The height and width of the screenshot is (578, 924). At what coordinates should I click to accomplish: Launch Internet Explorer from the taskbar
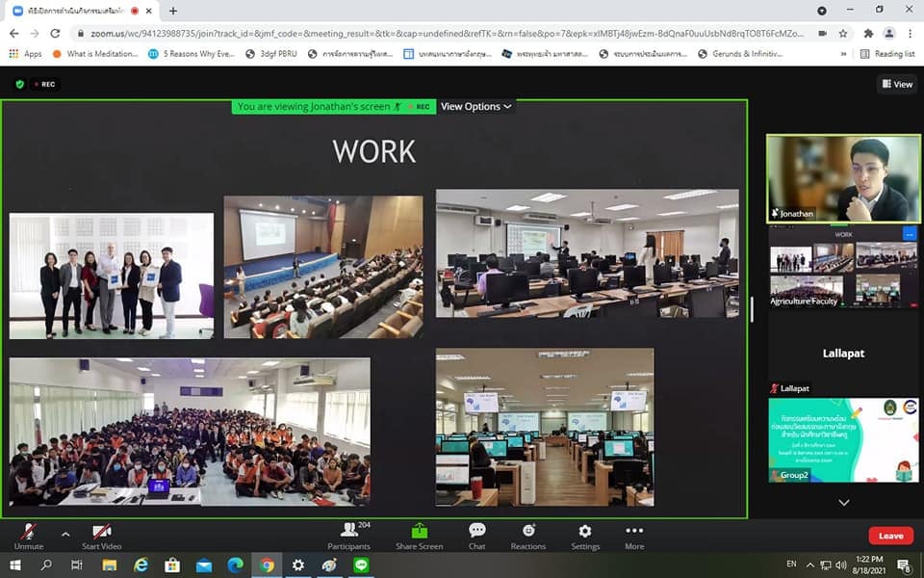tap(141, 565)
